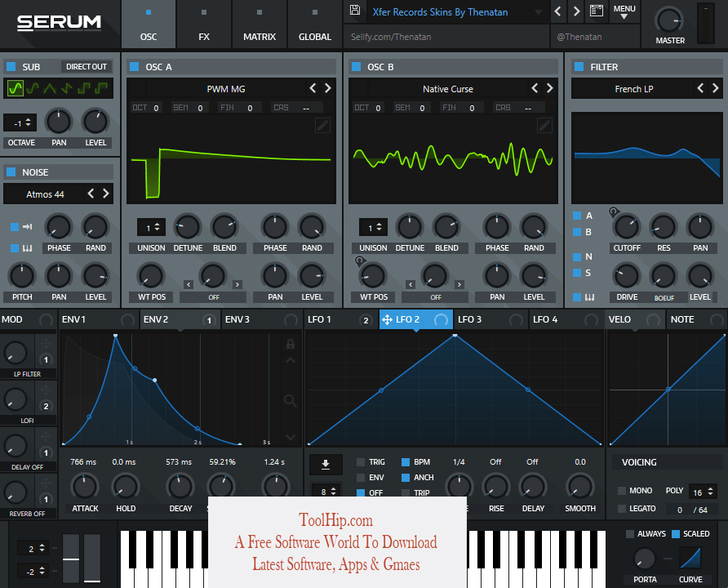This screenshot has height=588, width=728.
Task: Select previous preset with left arrow
Action: [x=558, y=11]
